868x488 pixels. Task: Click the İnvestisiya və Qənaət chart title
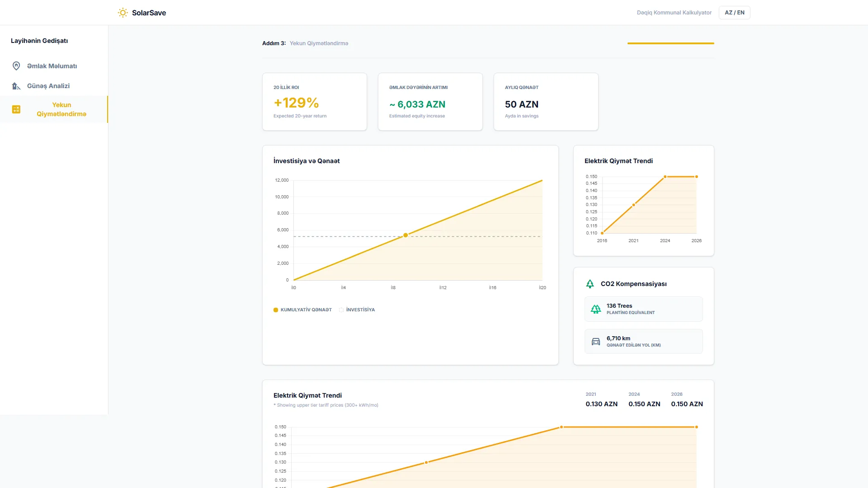tap(307, 161)
